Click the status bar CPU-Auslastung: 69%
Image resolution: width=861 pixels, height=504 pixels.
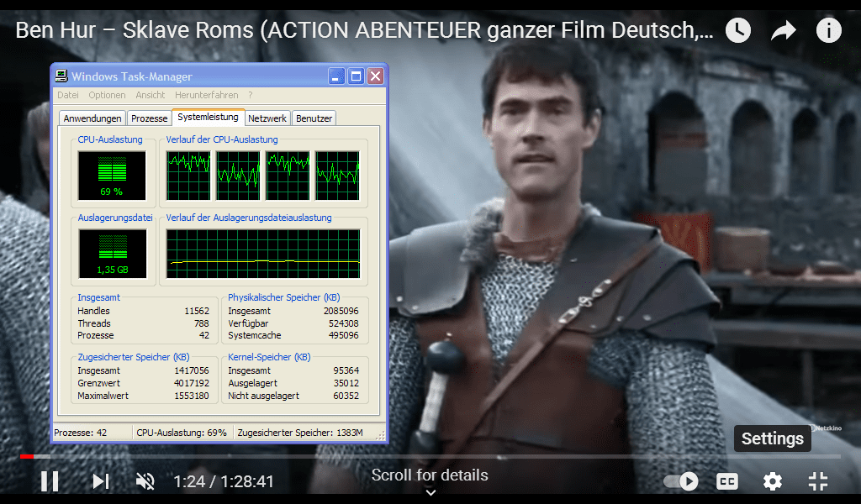(x=182, y=433)
